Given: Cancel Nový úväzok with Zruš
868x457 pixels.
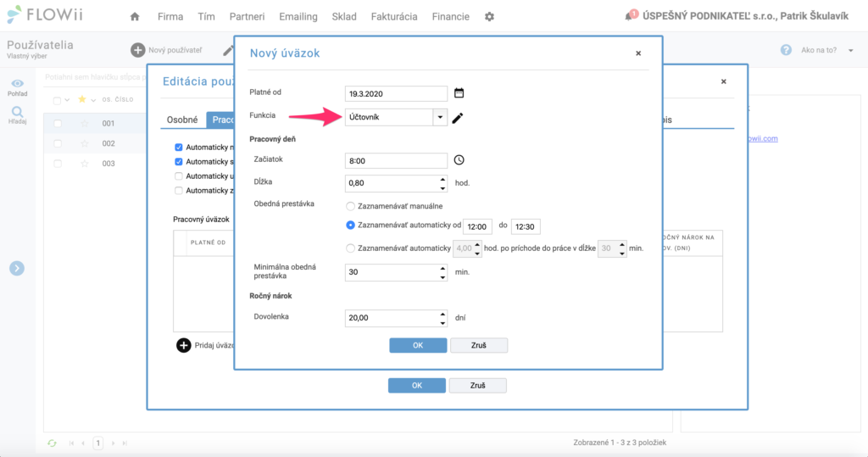Looking at the screenshot, I should (479, 345).
